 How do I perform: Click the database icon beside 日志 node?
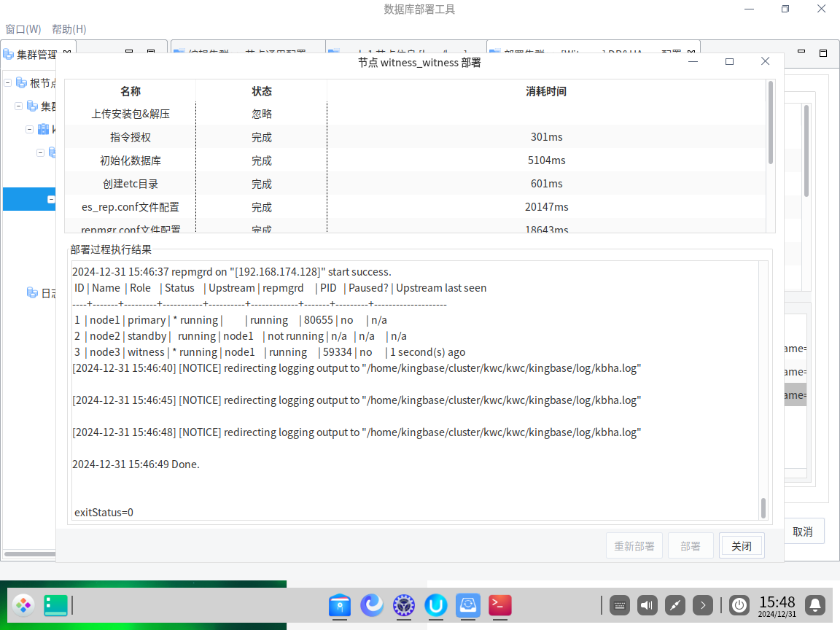32,293
